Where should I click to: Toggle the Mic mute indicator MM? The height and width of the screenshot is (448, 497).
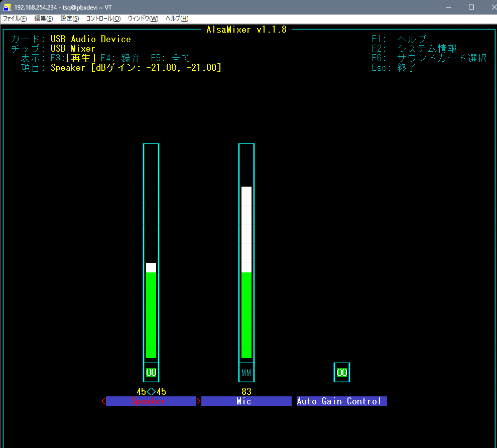246,373
